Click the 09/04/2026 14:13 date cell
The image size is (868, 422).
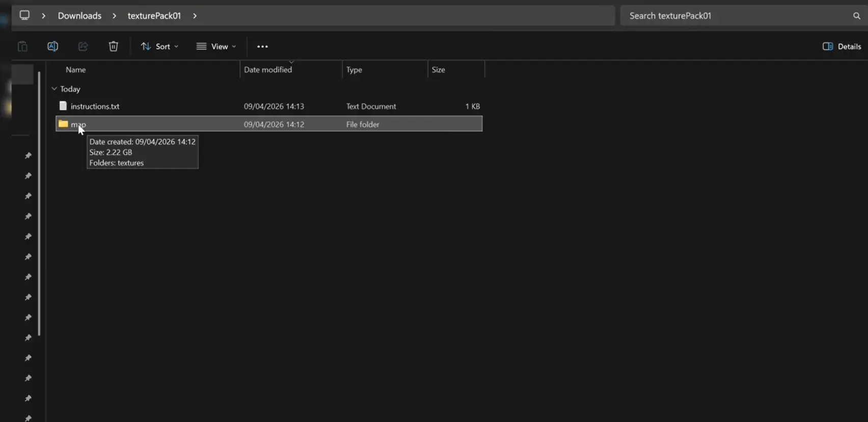274,107
